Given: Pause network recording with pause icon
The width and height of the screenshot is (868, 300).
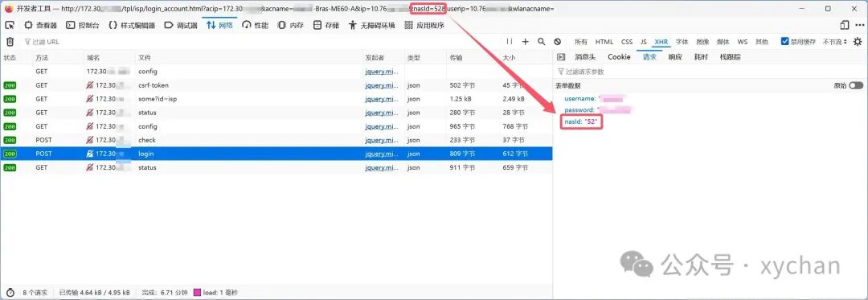Looking at the screenshot, I should tap(510, 42).
